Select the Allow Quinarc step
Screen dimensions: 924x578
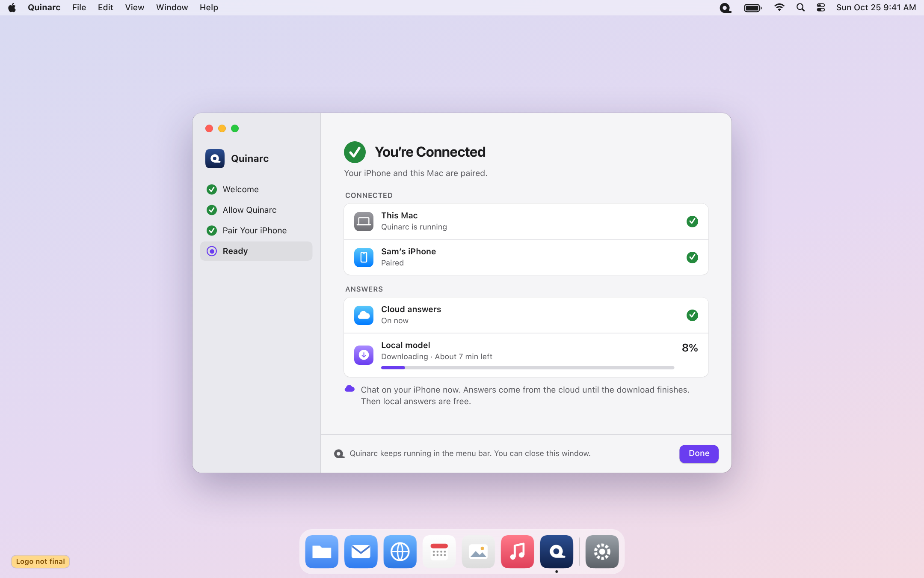[x=256, y=210]
